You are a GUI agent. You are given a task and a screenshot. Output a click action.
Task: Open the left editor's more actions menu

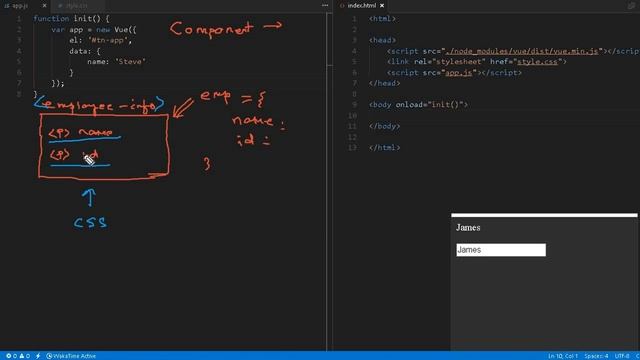pyautogui.click(x=325, y=5)
